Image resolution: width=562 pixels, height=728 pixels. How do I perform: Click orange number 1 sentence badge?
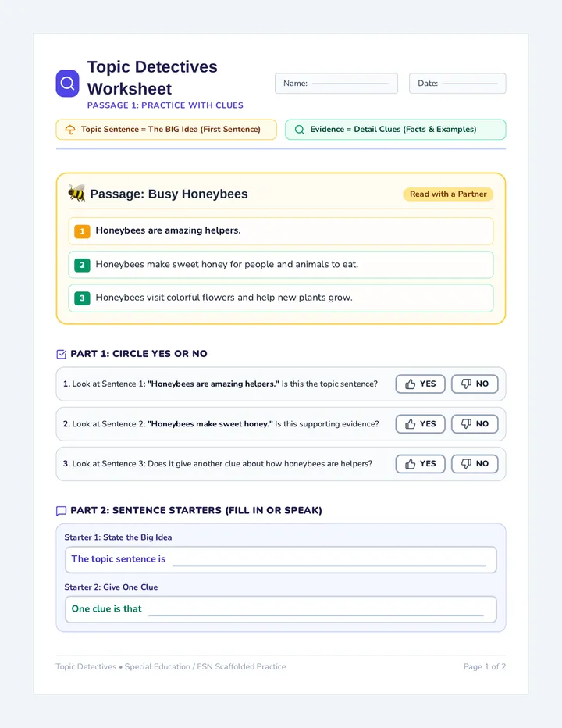click(82, 231)
